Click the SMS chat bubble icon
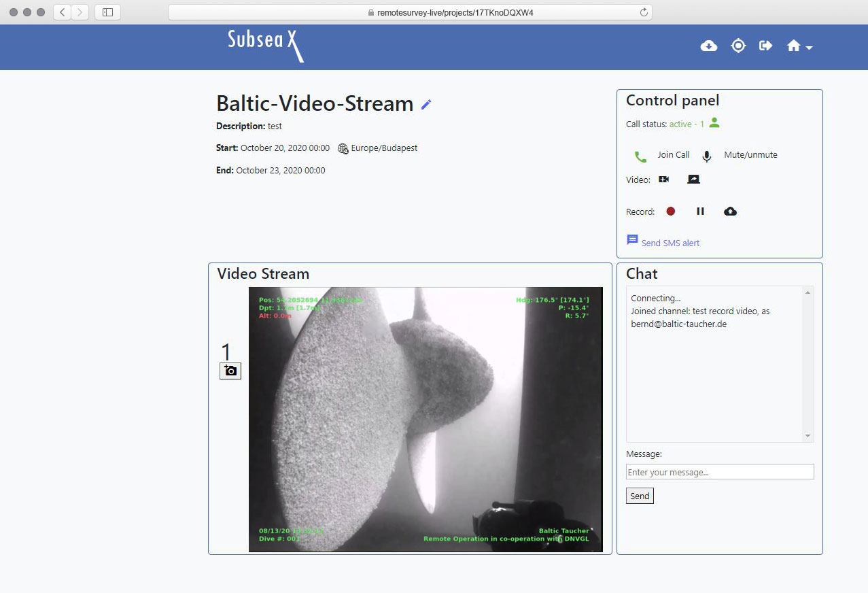The image size is (868, 593). click(631, 239)
